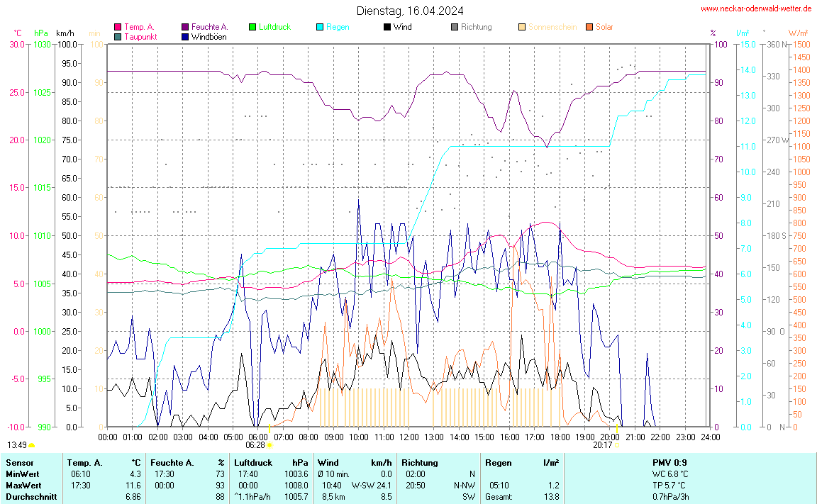Click the PMV 0:9 header in table
The height and width of the screenshot is (504, 817).
click(x=669, y=462)
